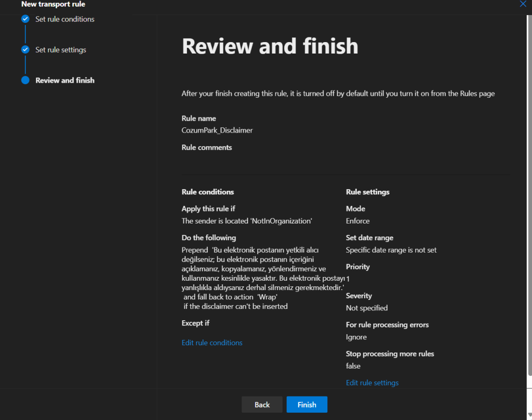
Task: Click the sender is located 'NotInOrganization' condition
Action: click(x=247, y=221)
